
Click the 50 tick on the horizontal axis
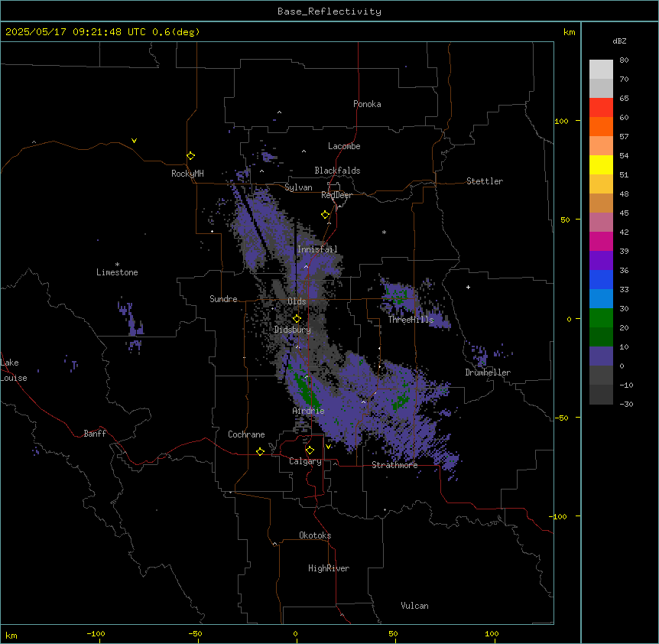(x=393, y=633)
